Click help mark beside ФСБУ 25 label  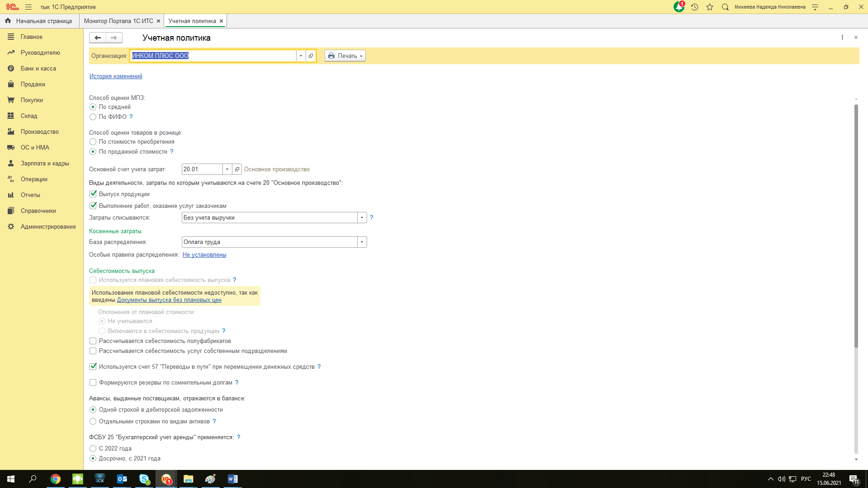239,437
